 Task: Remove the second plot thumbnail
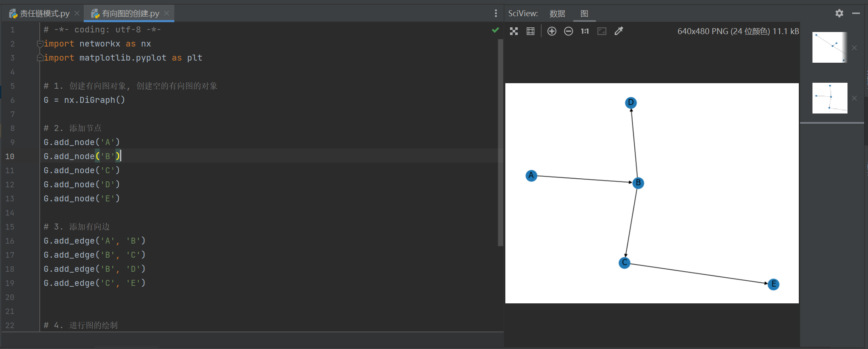point(854,98)
